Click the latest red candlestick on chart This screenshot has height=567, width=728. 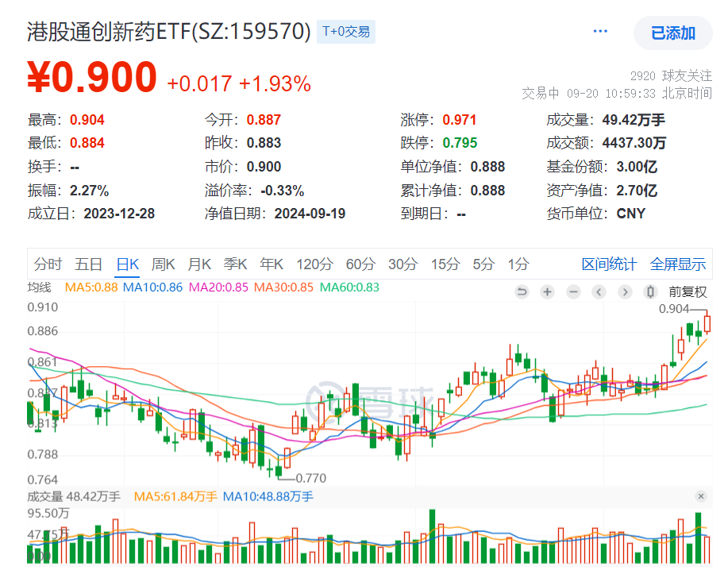pos(707,324)
